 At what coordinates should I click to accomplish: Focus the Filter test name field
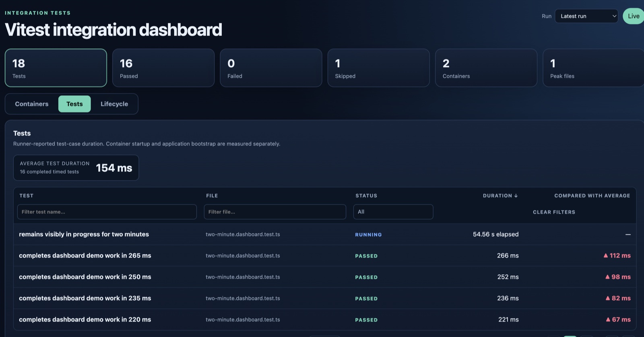(x=107, y=212)
